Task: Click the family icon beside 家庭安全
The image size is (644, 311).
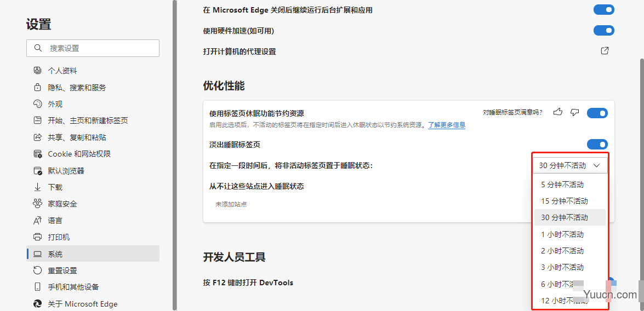Action: 37,204
